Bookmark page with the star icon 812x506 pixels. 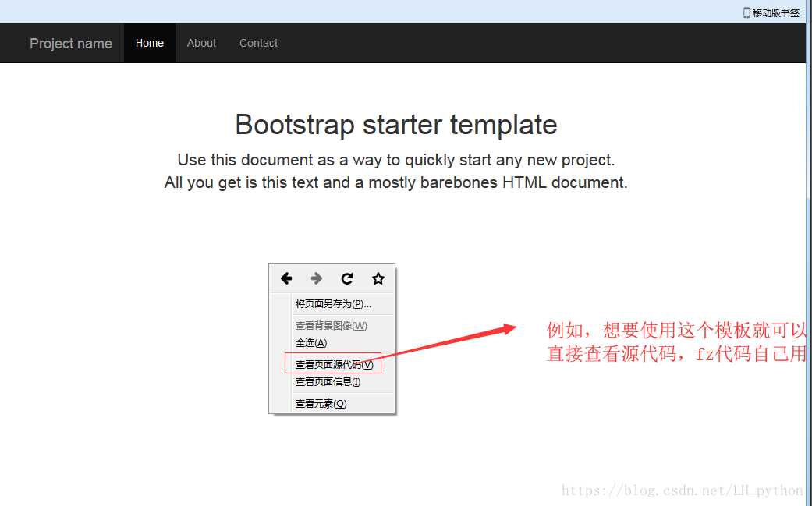[x=378, y=278]
